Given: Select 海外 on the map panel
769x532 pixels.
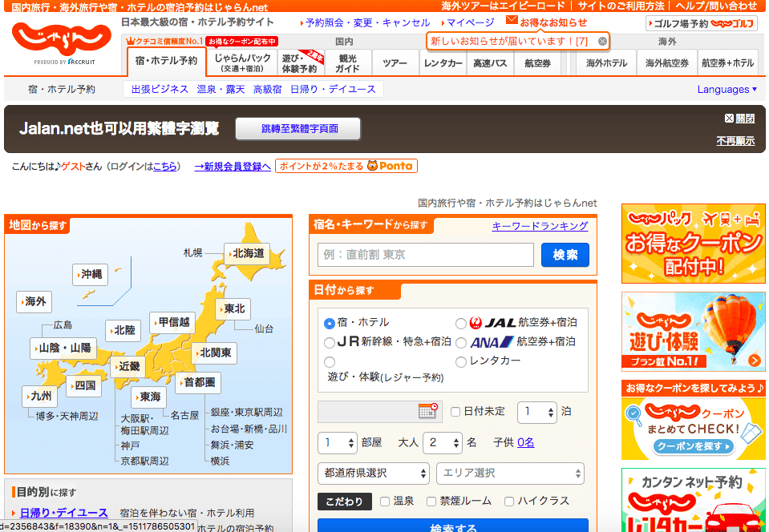Looking at the screenshot, I should click(34, 302).
